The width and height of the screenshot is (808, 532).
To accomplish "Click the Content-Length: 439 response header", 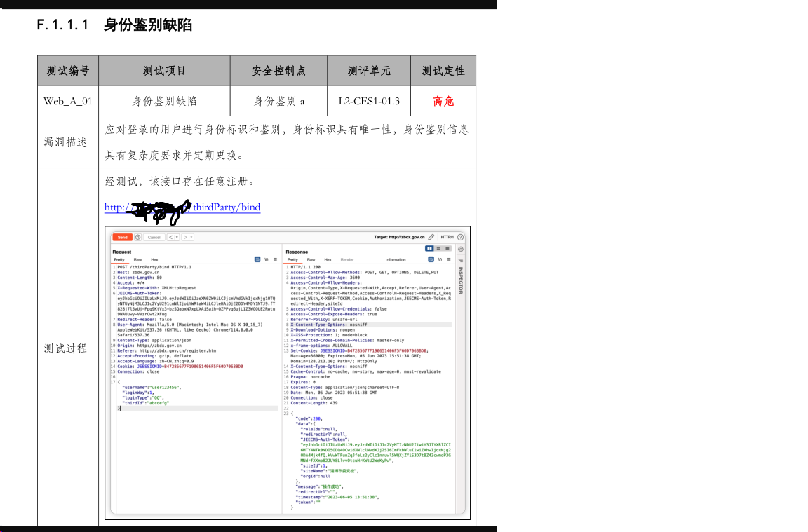I will (314, 403).
